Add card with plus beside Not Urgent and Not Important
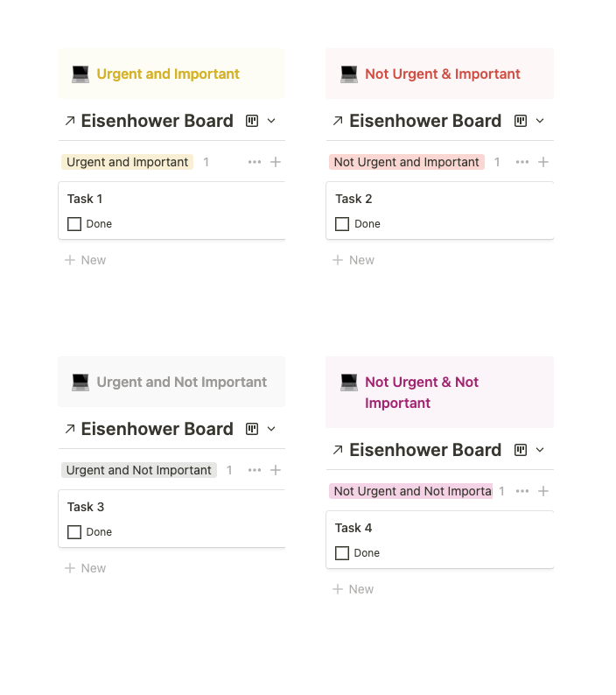 tap(543, 491)
